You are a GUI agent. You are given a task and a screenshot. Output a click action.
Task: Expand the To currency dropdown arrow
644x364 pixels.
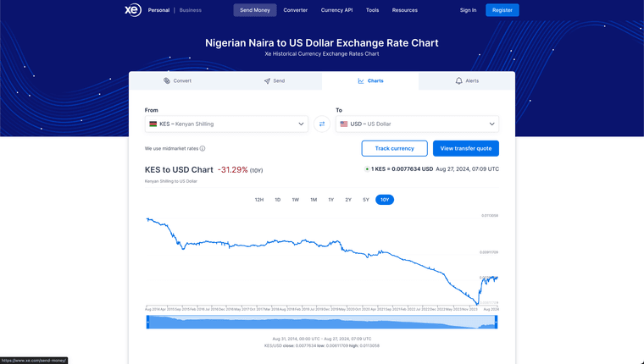(491, 124)
